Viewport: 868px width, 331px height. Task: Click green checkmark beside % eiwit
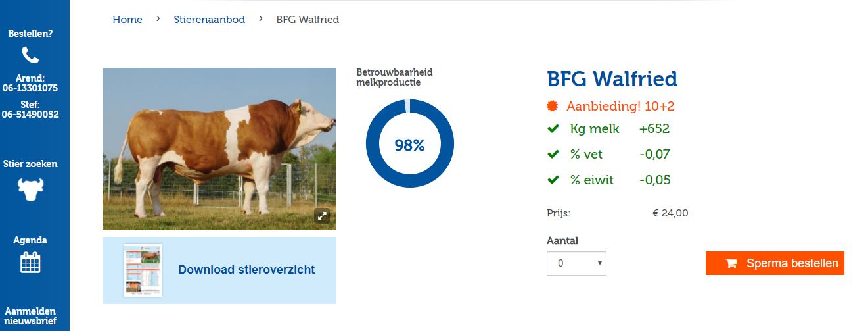pyautogui.click(x=553, y=180)
